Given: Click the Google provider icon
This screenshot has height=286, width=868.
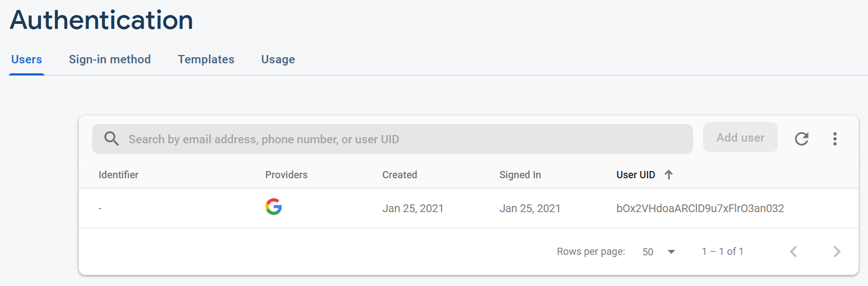Looking at the screenshot, I should [x=273, y=207].
